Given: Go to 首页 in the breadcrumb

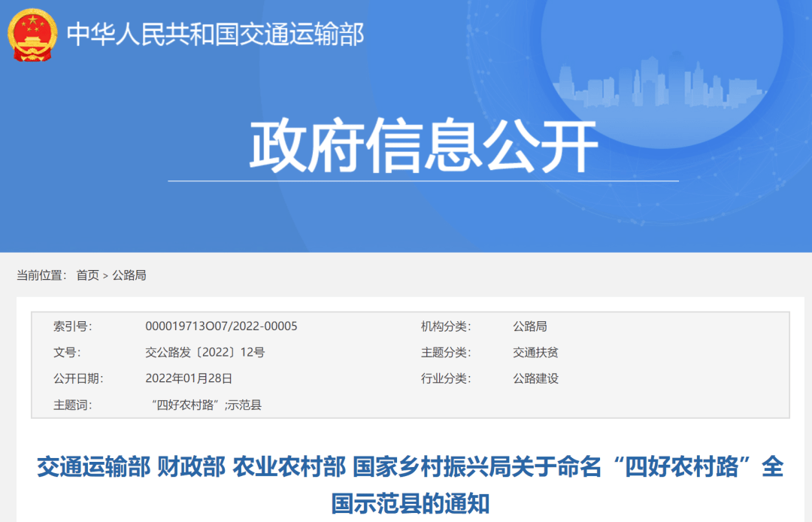Looking at the screenshot, I should 87,275.
